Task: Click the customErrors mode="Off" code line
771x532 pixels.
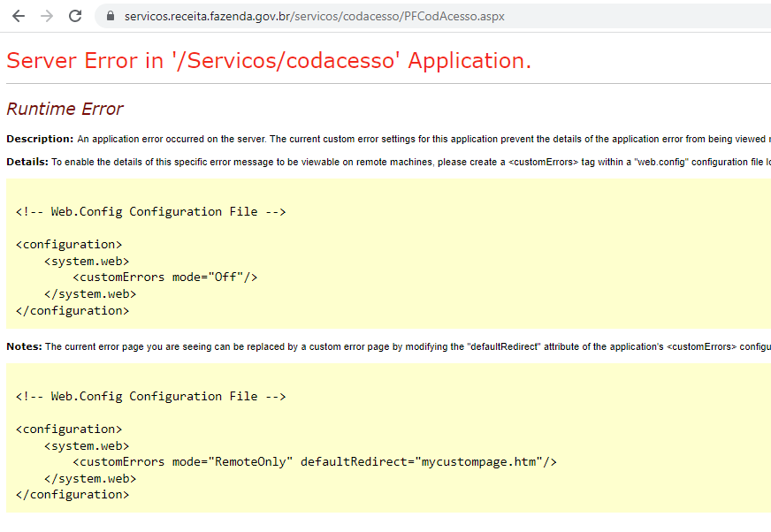Action: point(165,277)
